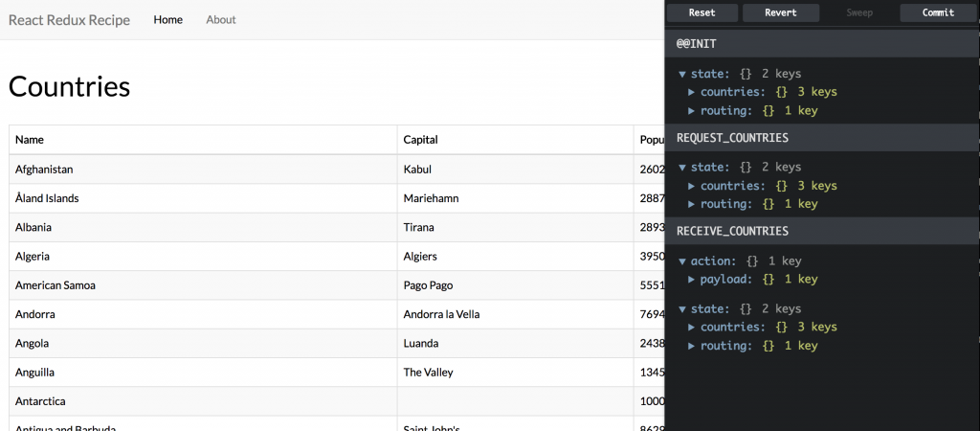Click the Commit button
980x431 pixels.
(938, 12)
